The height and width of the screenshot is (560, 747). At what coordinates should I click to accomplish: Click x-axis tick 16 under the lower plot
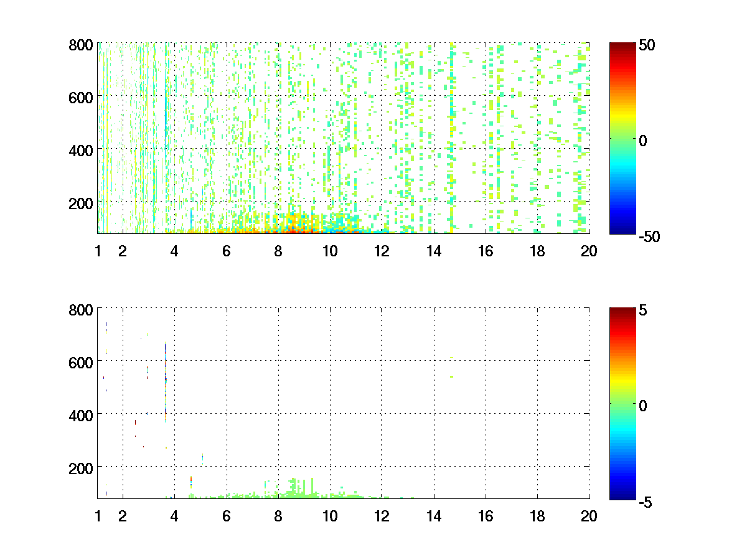tap(486, 516)
